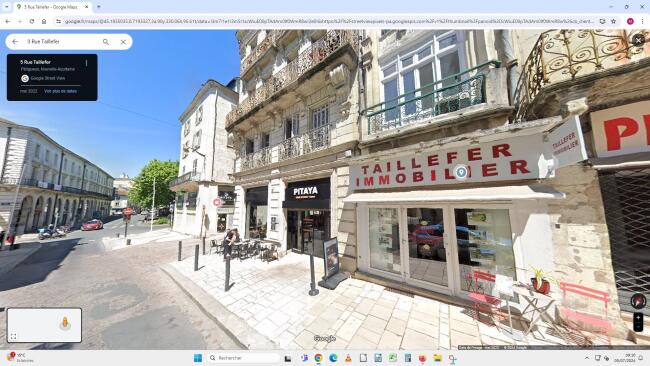650x366 pixels.
Task: Zoom out with the minus button
Action: (x=638, y=327)
